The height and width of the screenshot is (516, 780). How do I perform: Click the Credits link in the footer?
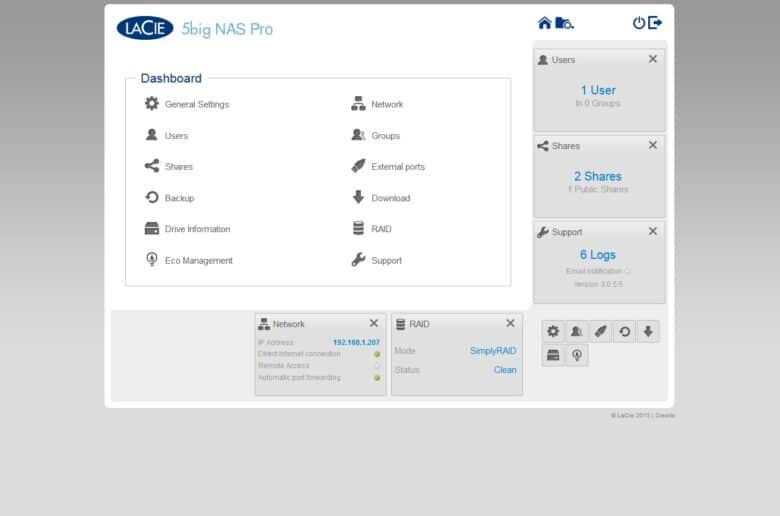click(x=665, y=415)
